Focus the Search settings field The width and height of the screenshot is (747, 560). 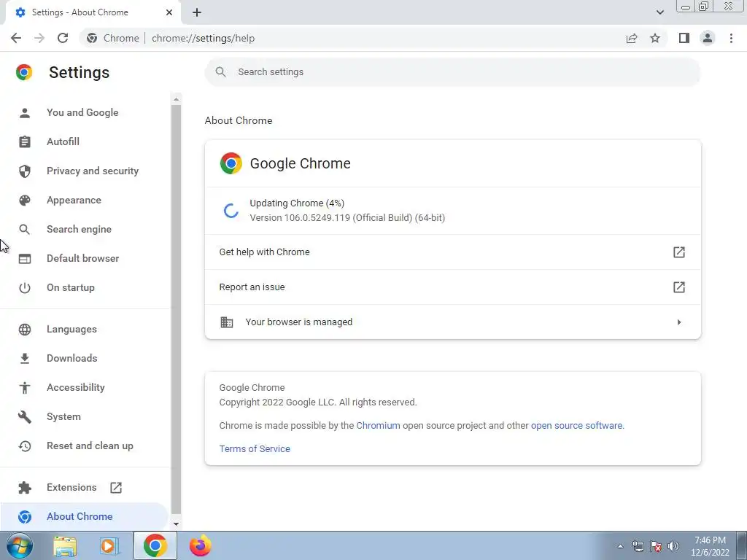[452, 72]
